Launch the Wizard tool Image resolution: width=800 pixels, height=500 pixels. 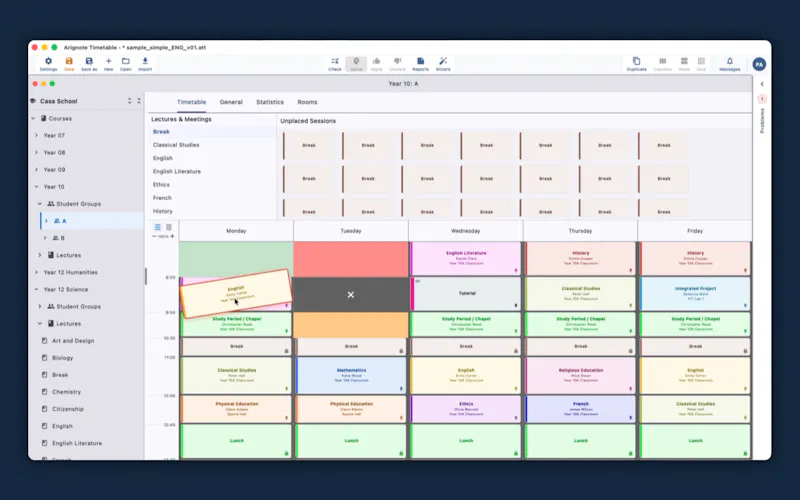click(443, 64)
